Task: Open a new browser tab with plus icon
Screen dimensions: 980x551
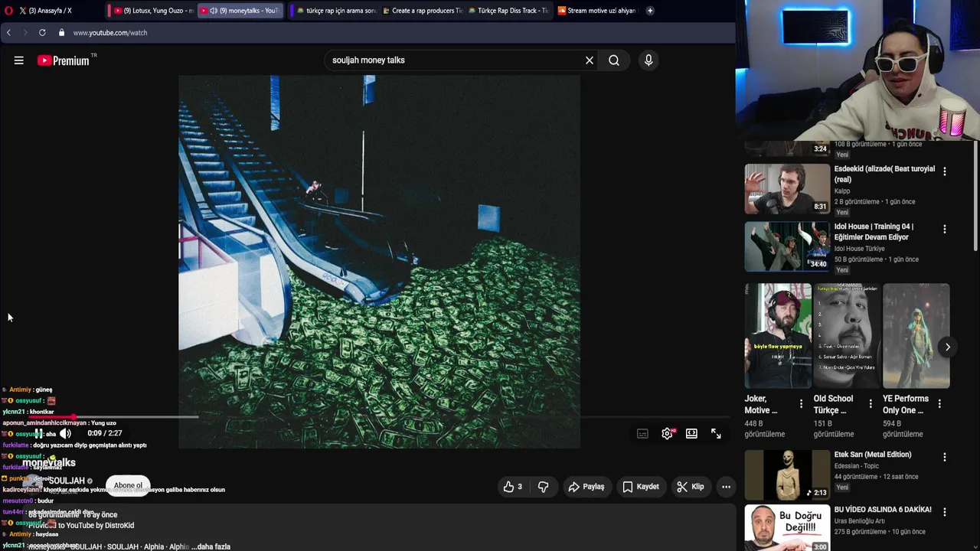Action: click(x=650, y=11)
